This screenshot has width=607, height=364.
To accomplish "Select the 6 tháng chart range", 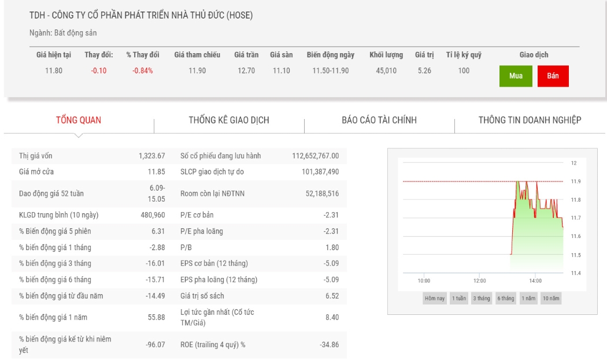I will click(x=506, y=298).
